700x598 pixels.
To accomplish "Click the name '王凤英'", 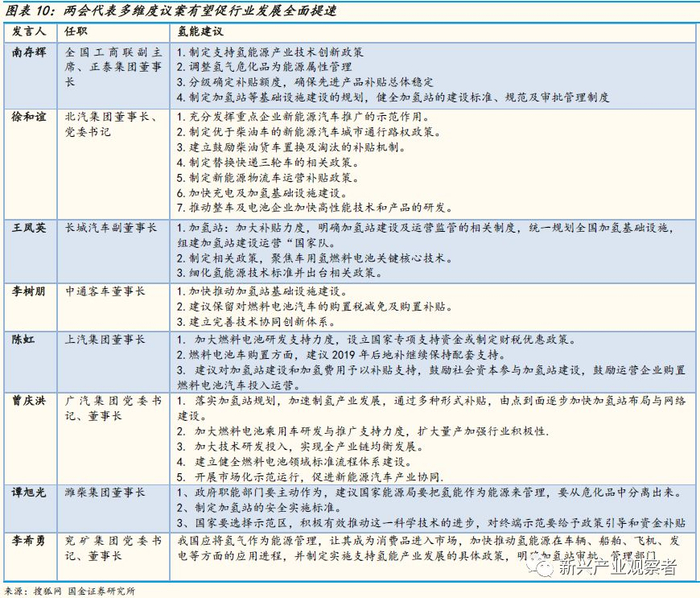I will coord(29,228).
